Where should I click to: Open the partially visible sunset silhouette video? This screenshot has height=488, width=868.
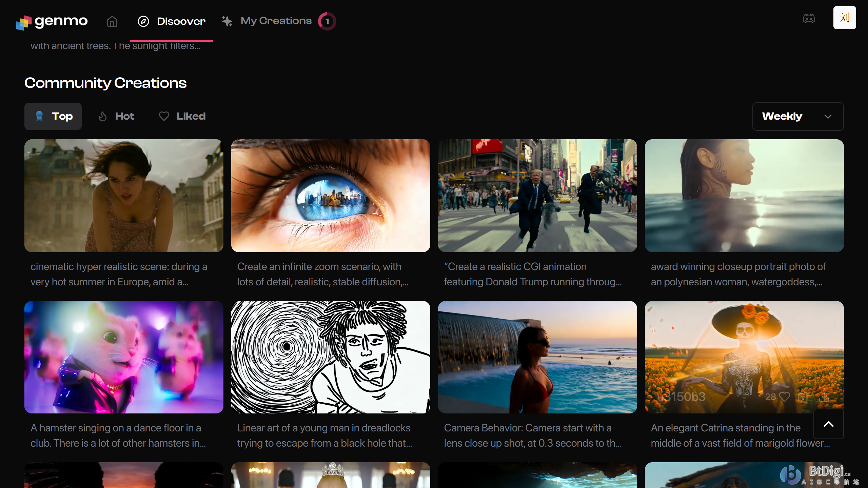[x=124, y=475]
